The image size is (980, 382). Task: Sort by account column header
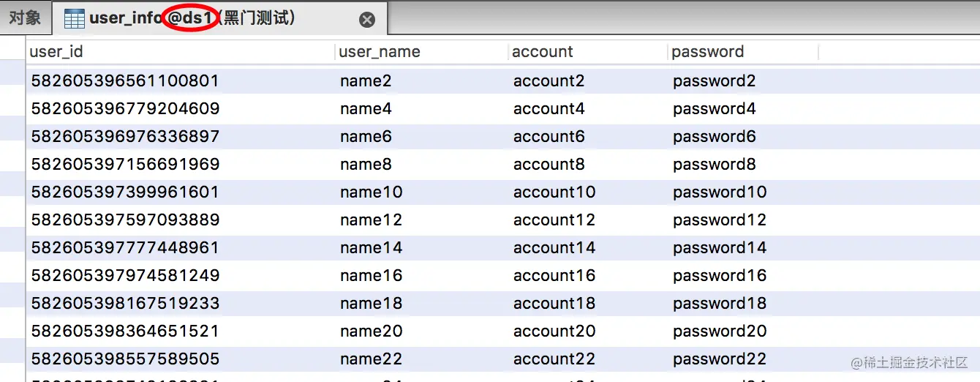click(588, 51)
